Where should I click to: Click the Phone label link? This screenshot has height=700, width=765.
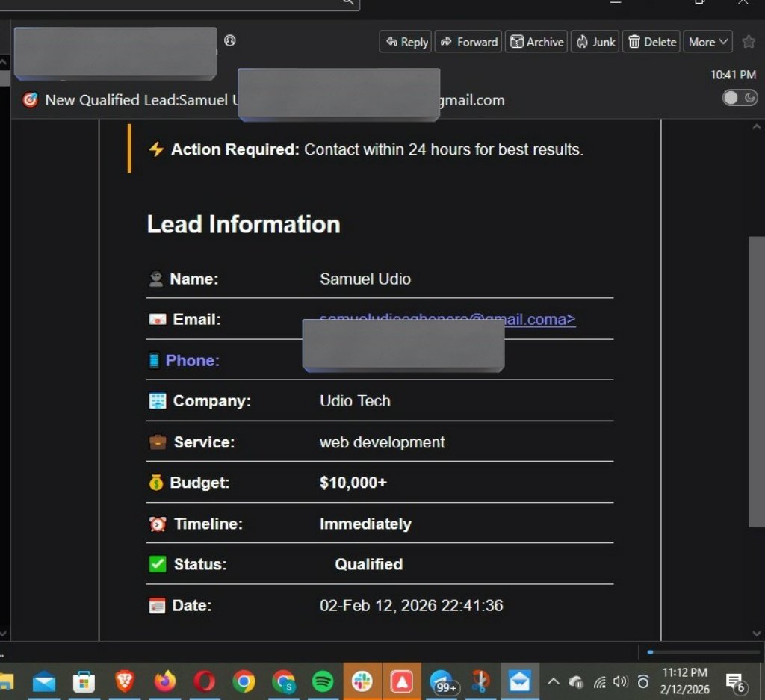tap(192, 361)
